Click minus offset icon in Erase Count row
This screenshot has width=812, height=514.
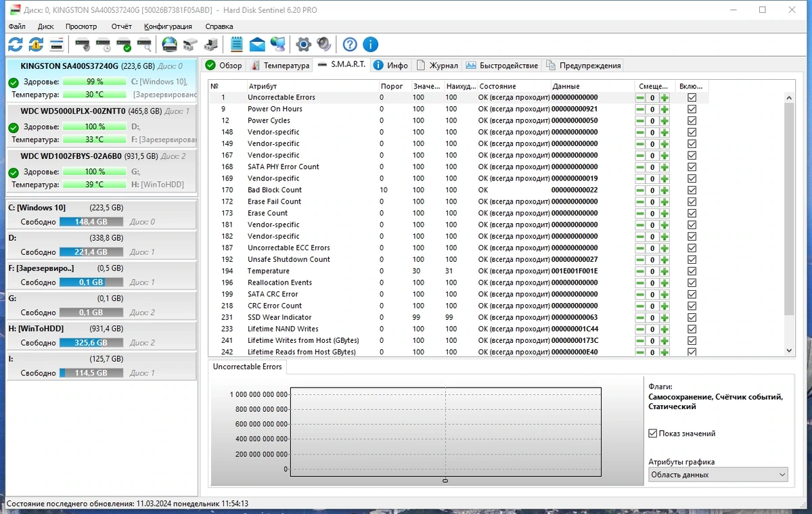coord(640,213)
